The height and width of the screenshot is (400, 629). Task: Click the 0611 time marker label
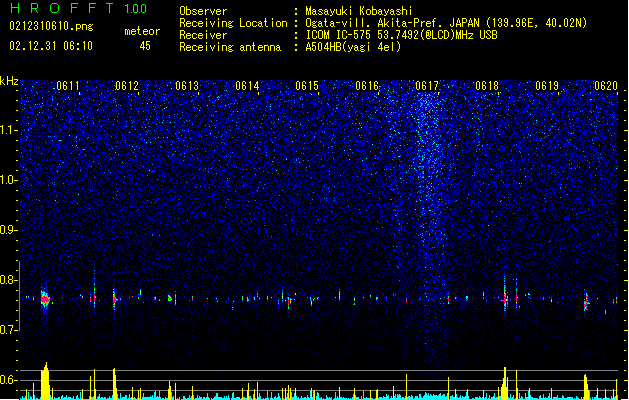(68, 86)
